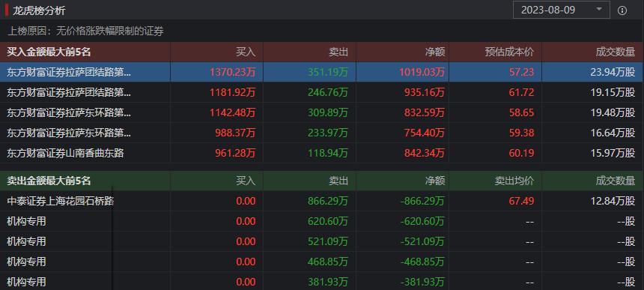Select 中泰证券上海花园石桥路 row
This screenshot has height=290, width=644.
point(322,201)
